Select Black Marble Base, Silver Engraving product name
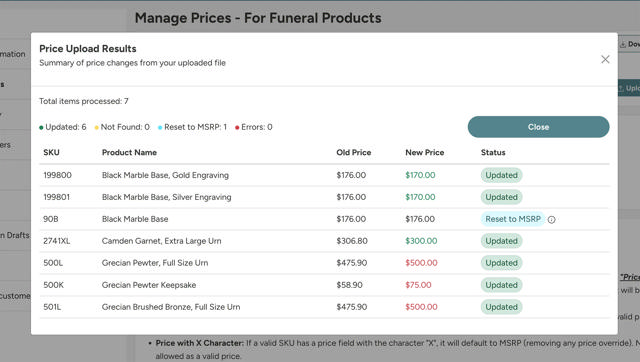Screen dimensions: 640x362 coord(167,197)
